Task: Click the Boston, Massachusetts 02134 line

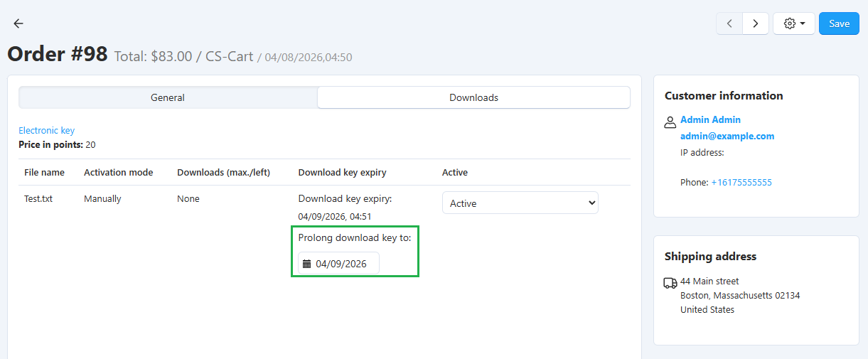Action: (x=740, y=295)
